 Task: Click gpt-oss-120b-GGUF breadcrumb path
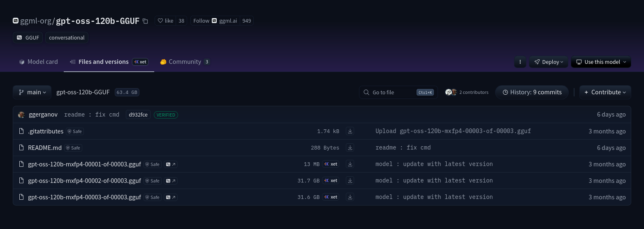[x=83, y=92]
